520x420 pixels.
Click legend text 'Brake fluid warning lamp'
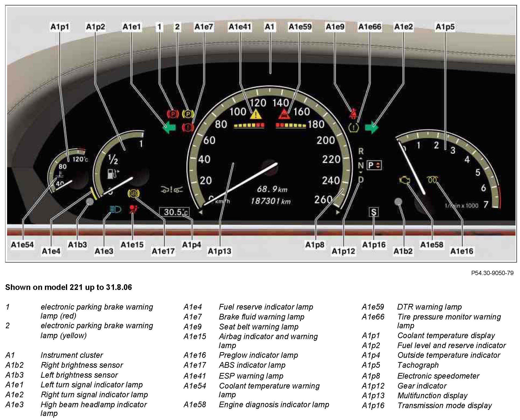click(262, 317)
